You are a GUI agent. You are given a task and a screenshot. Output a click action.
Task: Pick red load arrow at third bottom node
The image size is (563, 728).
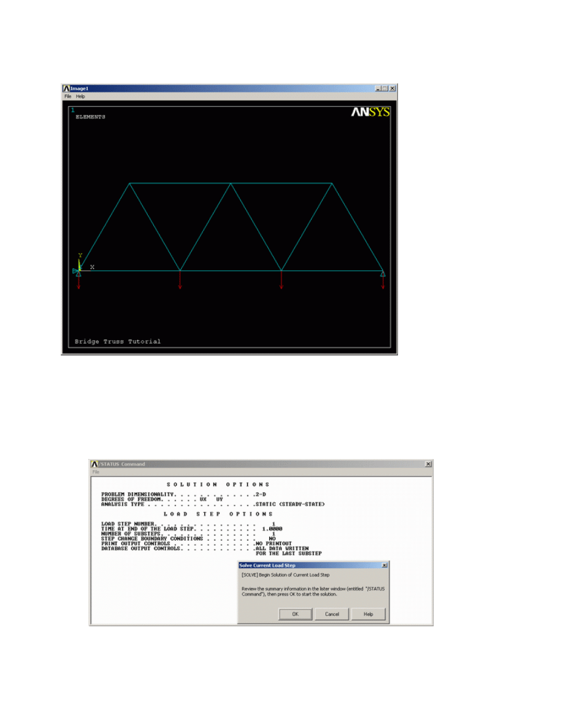281,281
